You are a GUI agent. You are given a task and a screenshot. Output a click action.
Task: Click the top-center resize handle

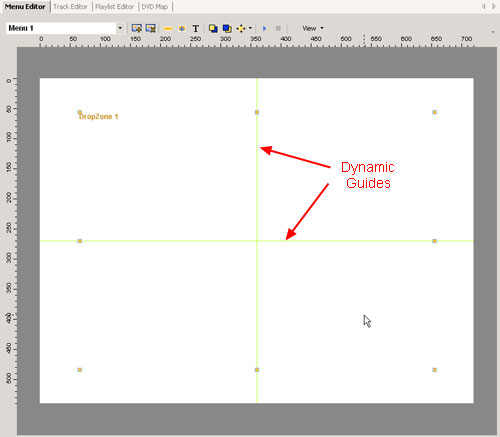[x=257, y=112]
